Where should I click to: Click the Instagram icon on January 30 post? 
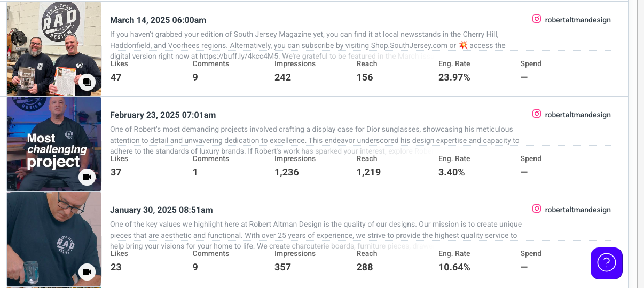[537, 209]
